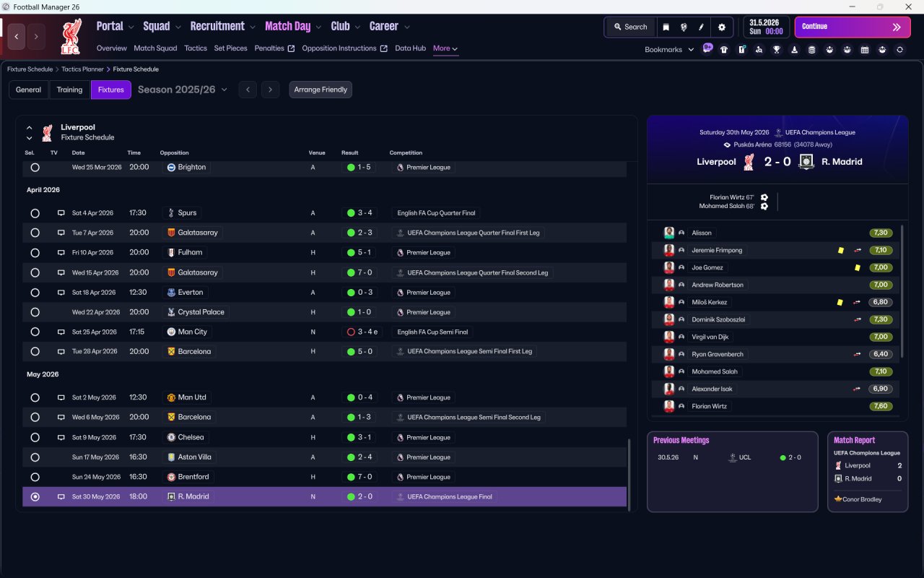Click the pencil edit icon
The image size is (924, 578).
point(701,27)
